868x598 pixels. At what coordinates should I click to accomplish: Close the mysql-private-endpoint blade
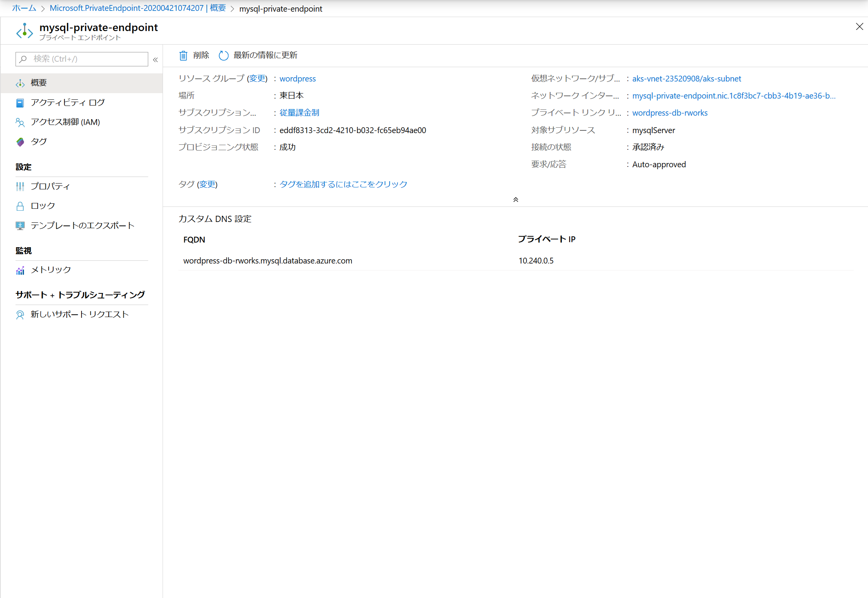tap(859, 26)
